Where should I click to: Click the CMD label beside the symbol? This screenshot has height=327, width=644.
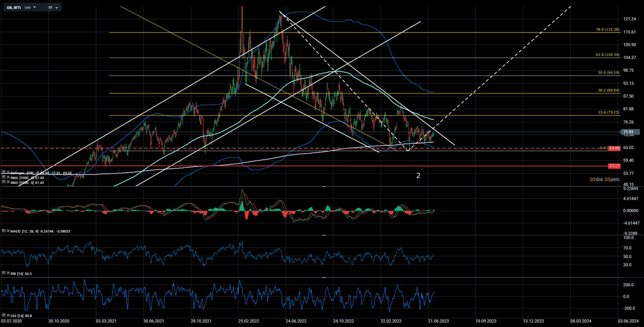click(x=28, y=8)
